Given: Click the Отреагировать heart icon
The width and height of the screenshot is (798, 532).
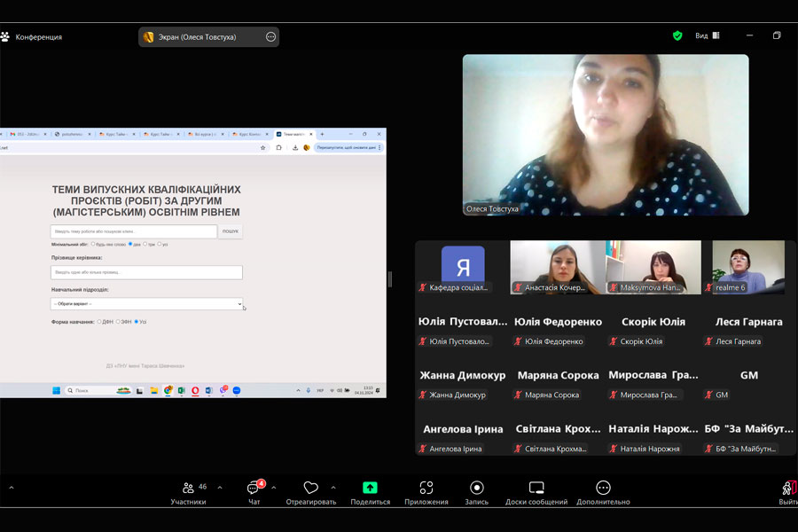Looking at the screenshot, I should (x=310, y=488).
